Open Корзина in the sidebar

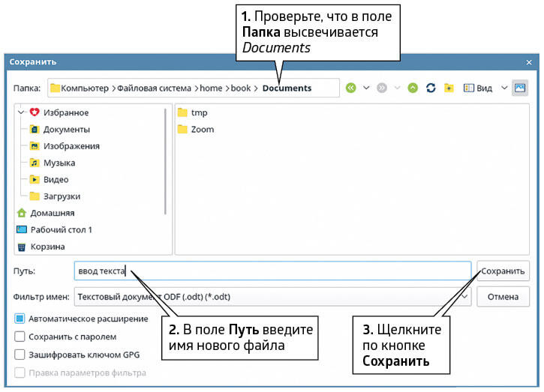[47, 247]
